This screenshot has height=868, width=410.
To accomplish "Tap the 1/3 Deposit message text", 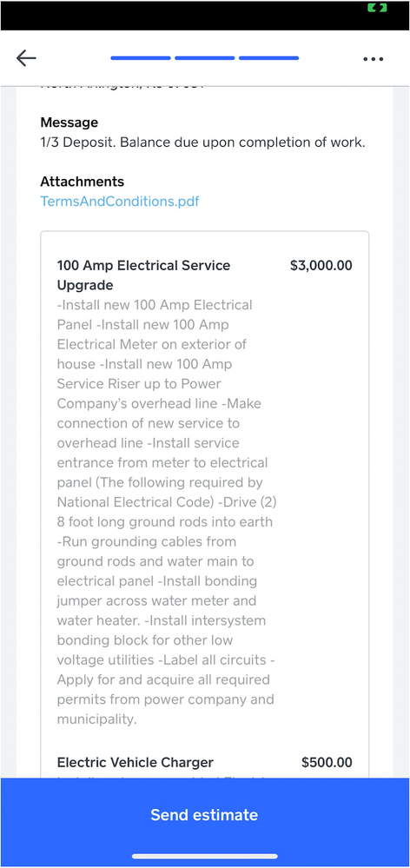I will (202, 142).
